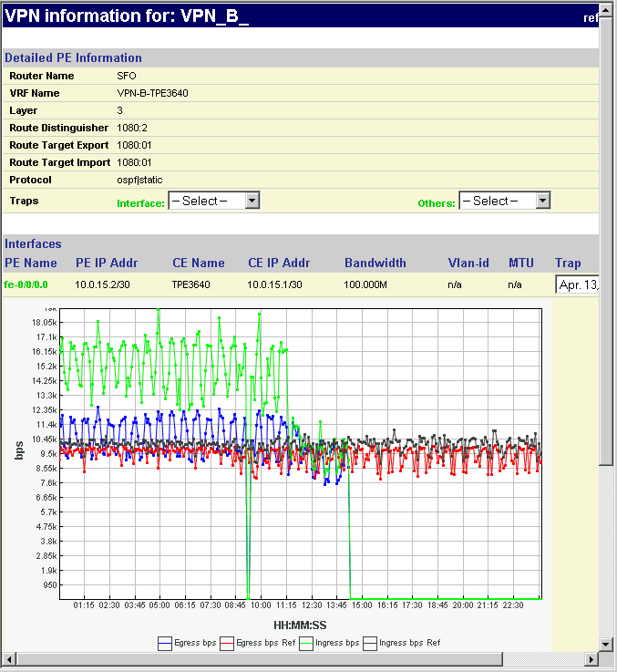
Task: Click the PE Name column header
Action: [31, 263]
